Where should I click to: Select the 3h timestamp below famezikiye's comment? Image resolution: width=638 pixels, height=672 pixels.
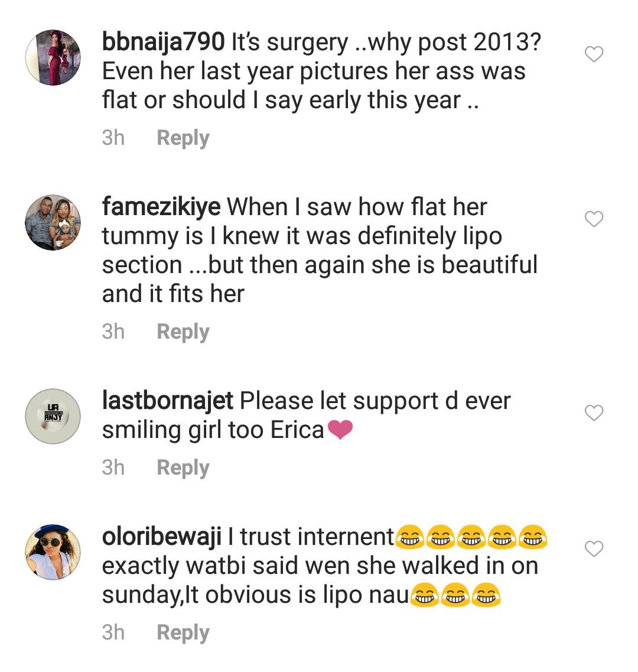[x=113, y=332]
